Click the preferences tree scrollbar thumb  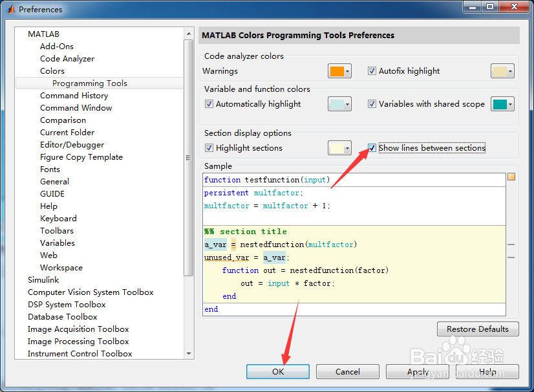pos(189,157)
